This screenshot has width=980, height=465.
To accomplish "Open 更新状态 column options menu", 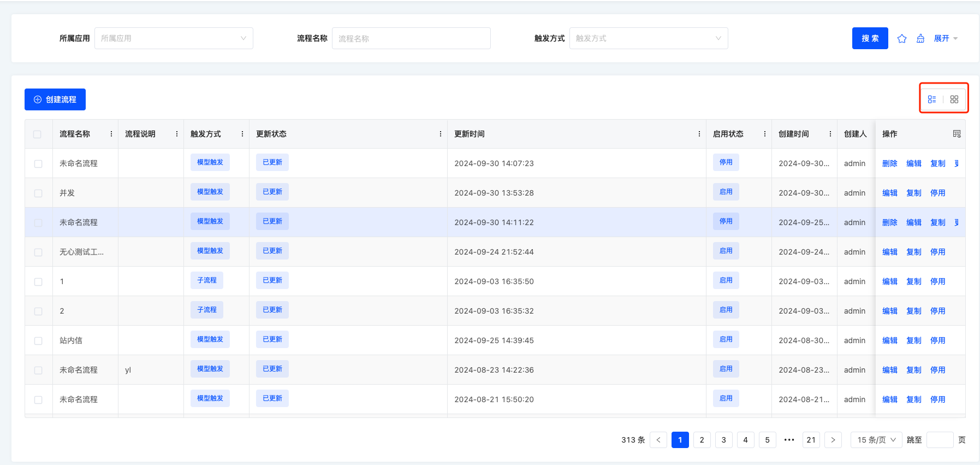I will [441, 134].
